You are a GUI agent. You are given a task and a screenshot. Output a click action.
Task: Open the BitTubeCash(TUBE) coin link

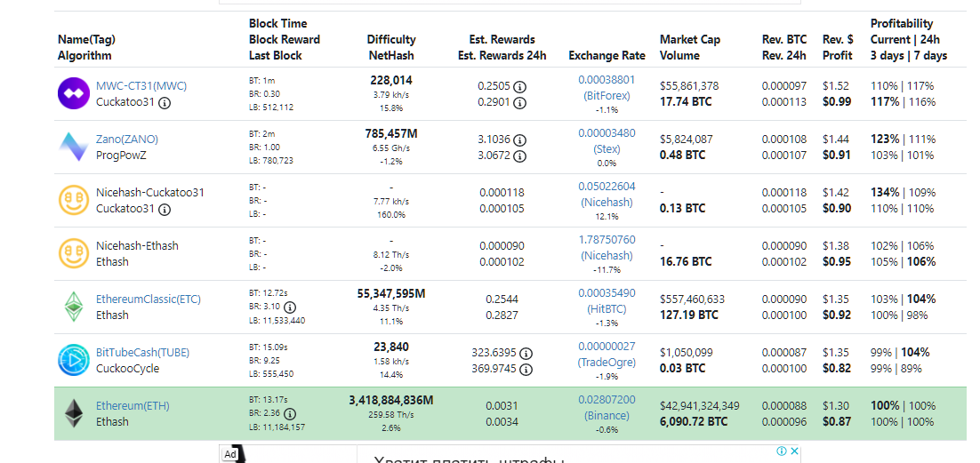click(142, 353)
